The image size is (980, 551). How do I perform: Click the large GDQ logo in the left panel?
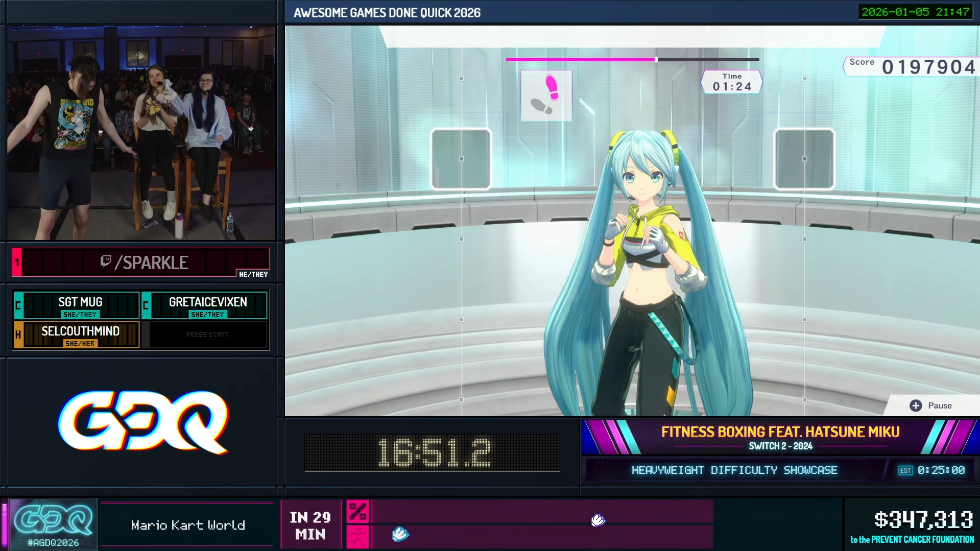[143, 422]
